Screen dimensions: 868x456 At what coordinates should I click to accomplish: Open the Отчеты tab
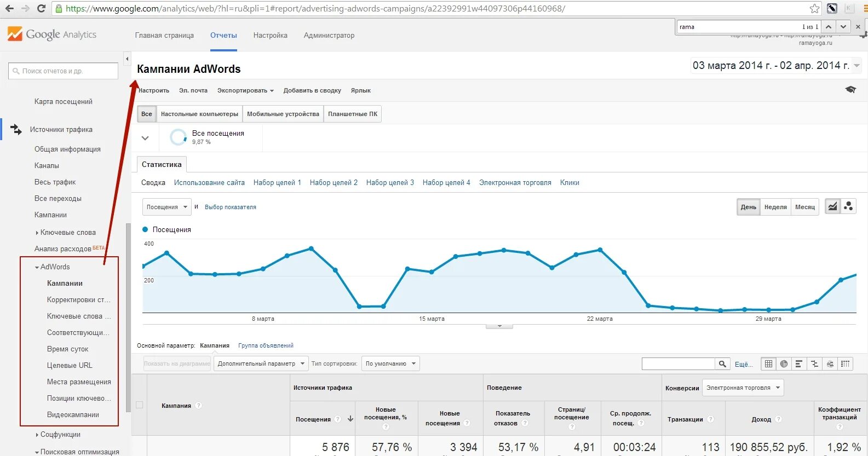tap(223, 35)
